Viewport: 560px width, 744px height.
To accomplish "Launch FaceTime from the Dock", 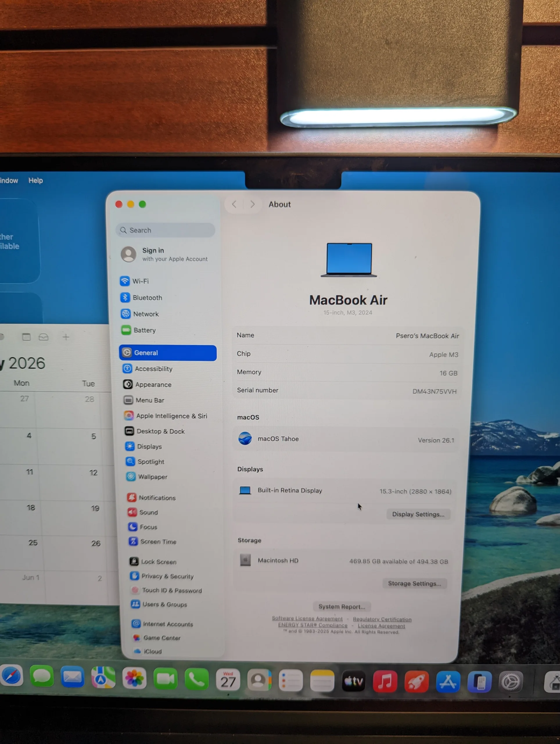I will pos(165,679).
